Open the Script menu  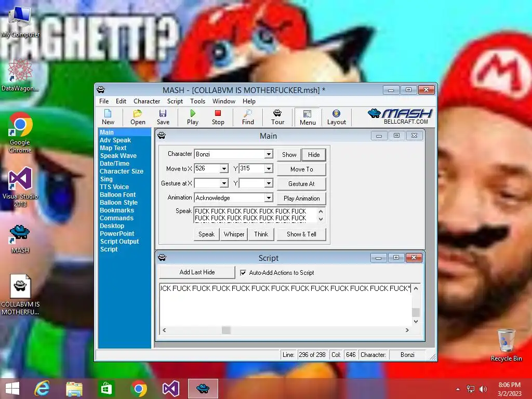[x=175, y=101]
